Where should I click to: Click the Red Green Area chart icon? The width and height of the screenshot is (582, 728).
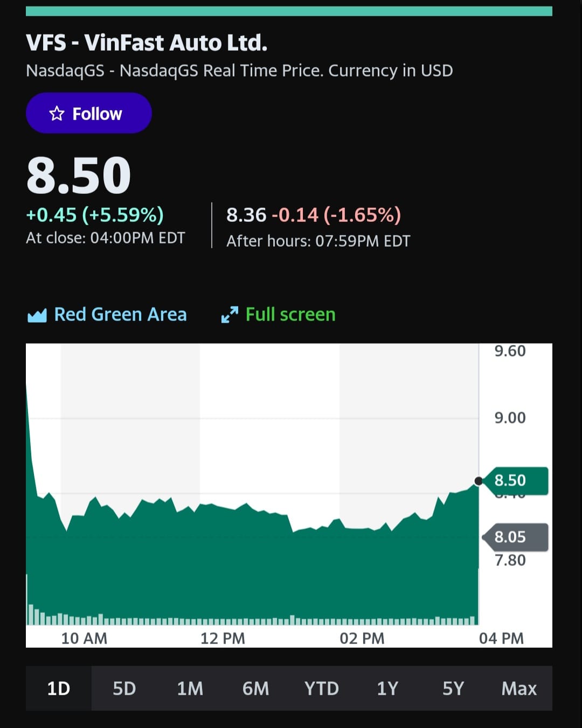pyautogui.click(x=37, y=315)
